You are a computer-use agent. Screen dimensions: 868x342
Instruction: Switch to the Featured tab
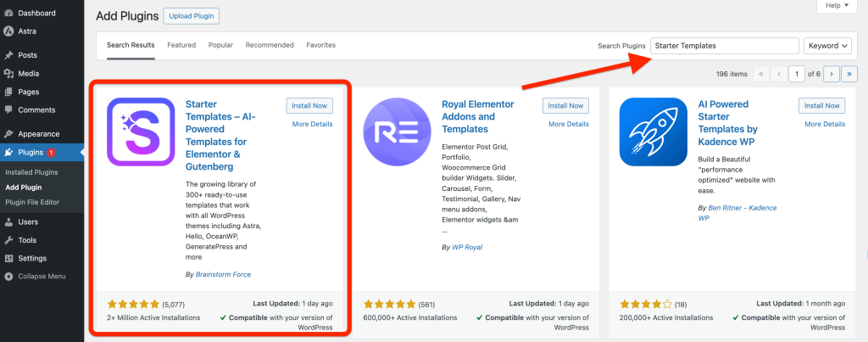coord(181,45)
